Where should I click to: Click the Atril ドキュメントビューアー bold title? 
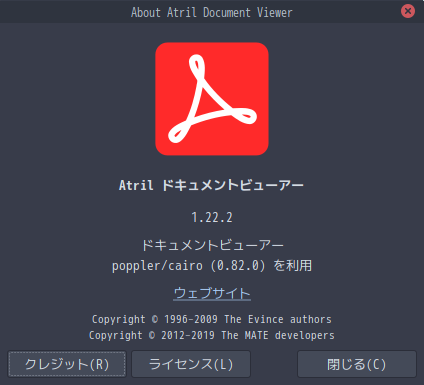click(211, 185)
